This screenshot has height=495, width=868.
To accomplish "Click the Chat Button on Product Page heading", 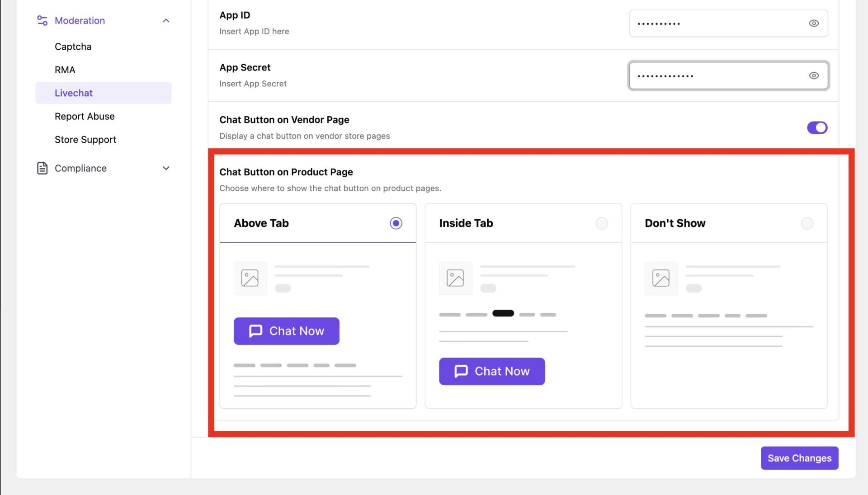I will point(286,172).
